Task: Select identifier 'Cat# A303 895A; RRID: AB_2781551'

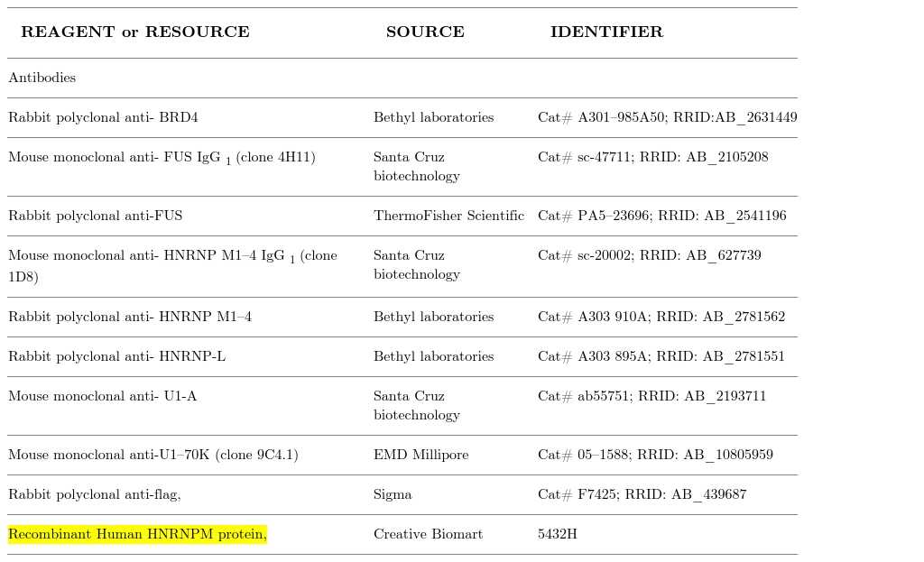Action: pyautogui.click(x=661, y=355)
